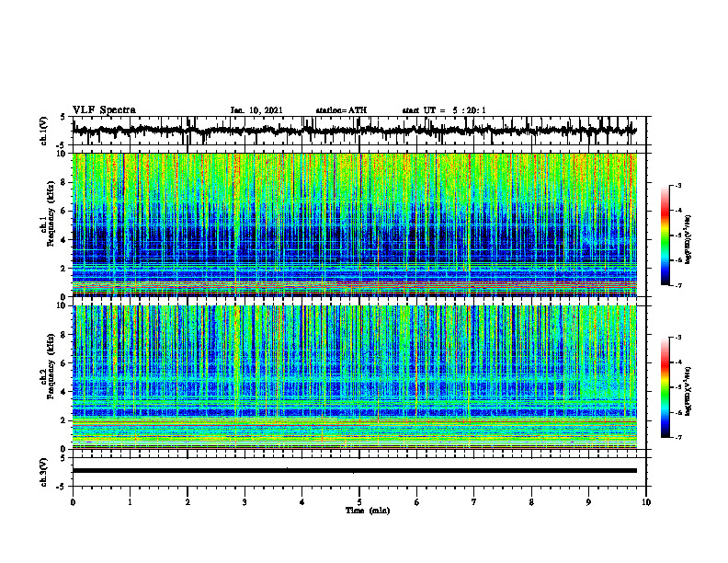Click the "Time (min)" axis title
728x563 pixels.
pos(368,511)
